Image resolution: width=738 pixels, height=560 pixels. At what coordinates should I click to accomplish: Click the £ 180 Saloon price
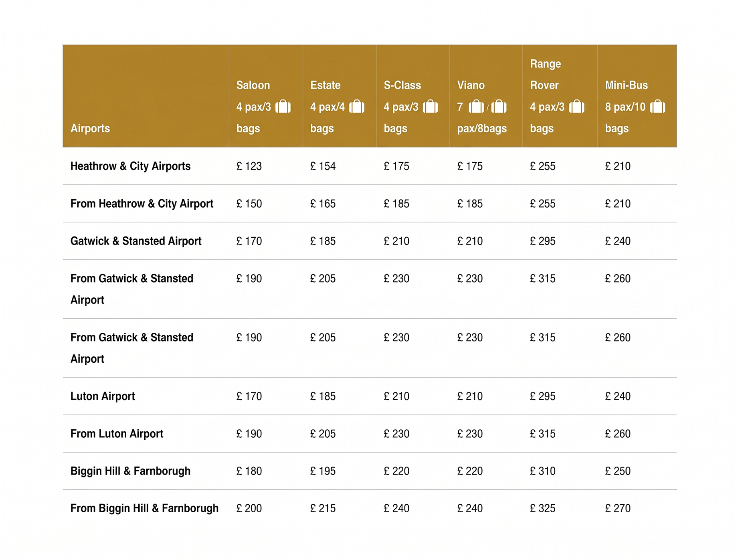[x=249, y=471]
